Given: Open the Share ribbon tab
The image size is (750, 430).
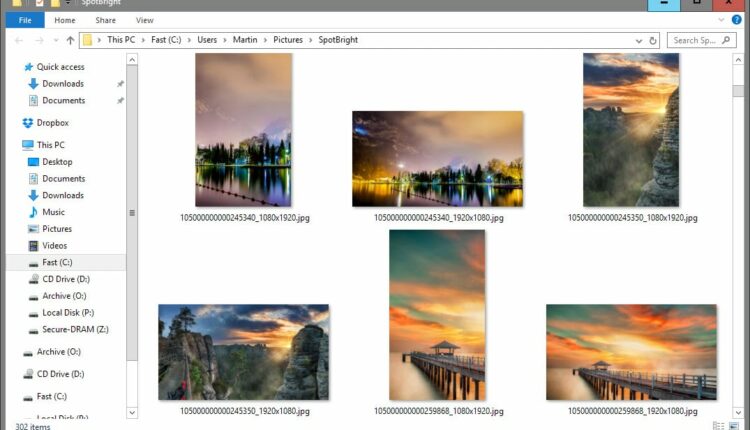Looking at the screenshot, I should coord(105,20).
